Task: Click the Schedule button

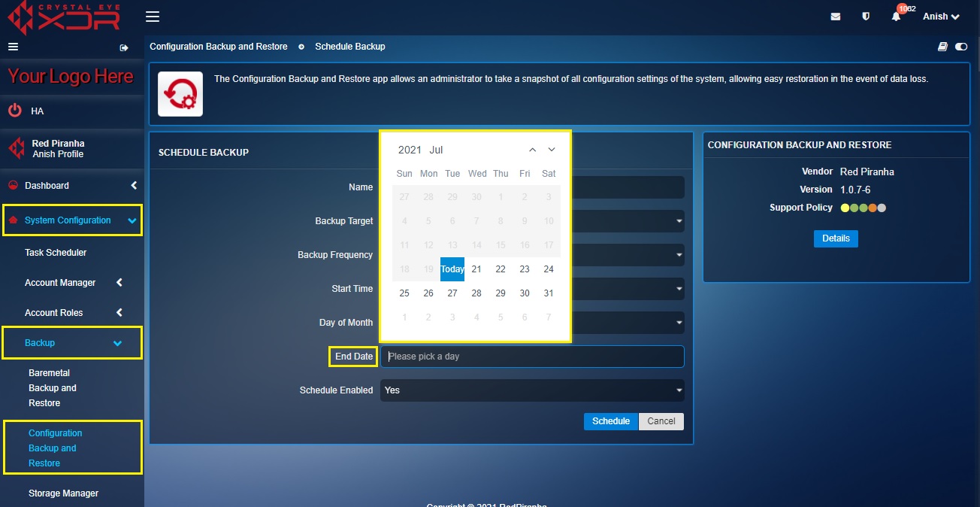Action: tap(611, 421)
